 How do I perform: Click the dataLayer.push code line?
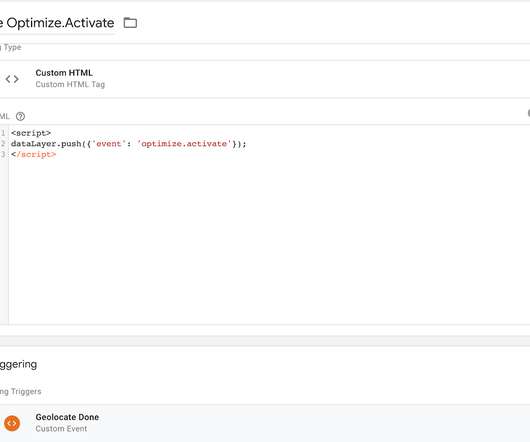[129, 144]
